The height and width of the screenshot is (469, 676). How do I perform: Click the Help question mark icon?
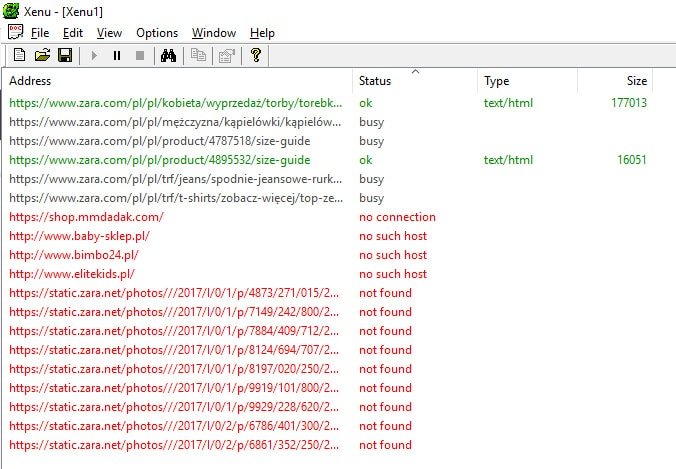(256, 55)
